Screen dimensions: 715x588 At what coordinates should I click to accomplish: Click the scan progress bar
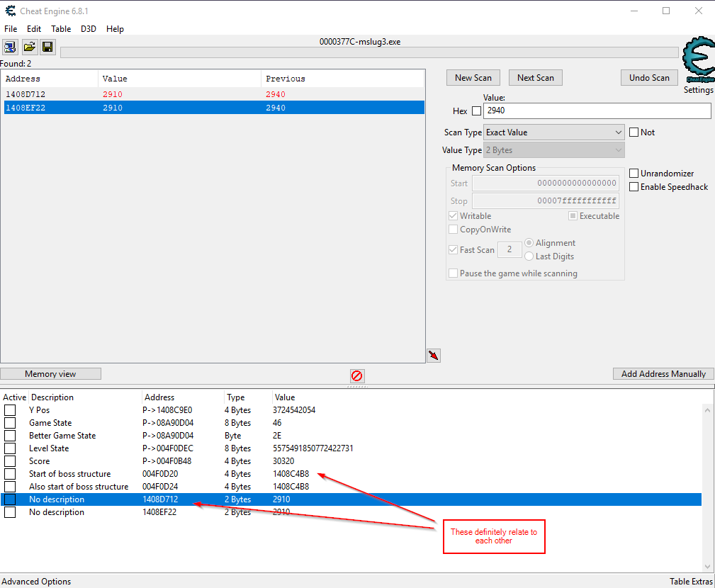368,52
